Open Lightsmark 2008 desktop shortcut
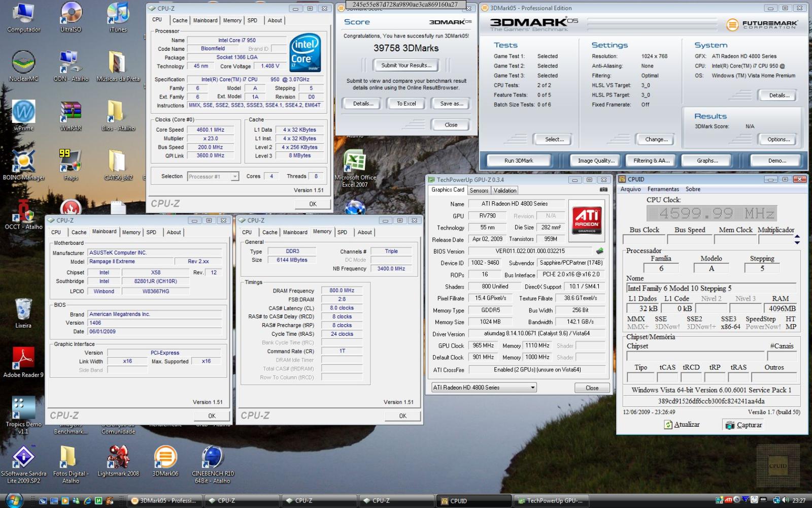 coord(118,460)
